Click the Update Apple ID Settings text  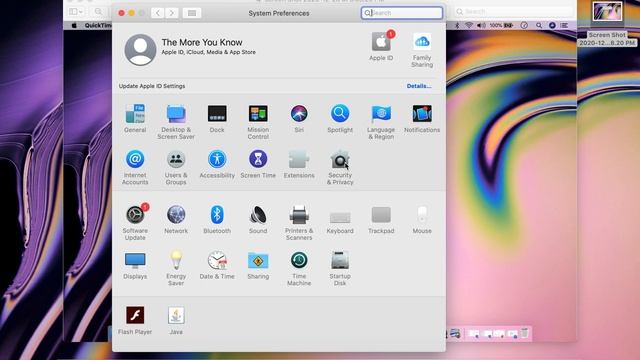coord(152,86)
